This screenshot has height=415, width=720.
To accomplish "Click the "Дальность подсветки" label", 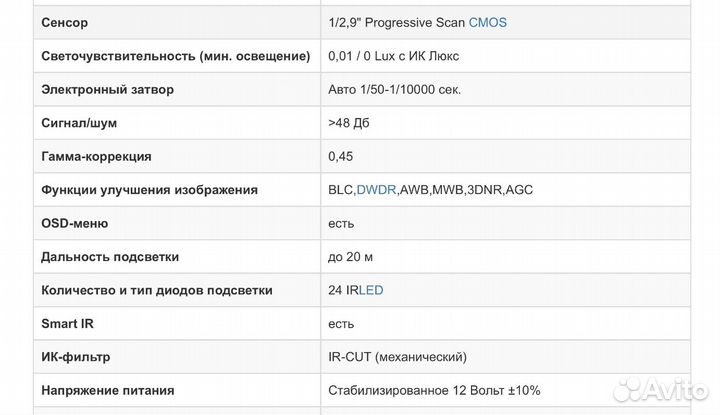I will click(x=110, y=257).
